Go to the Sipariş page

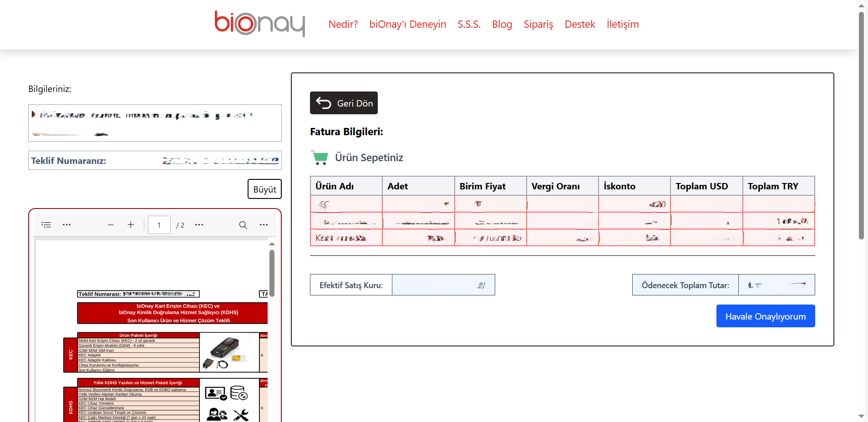(538, 24)
